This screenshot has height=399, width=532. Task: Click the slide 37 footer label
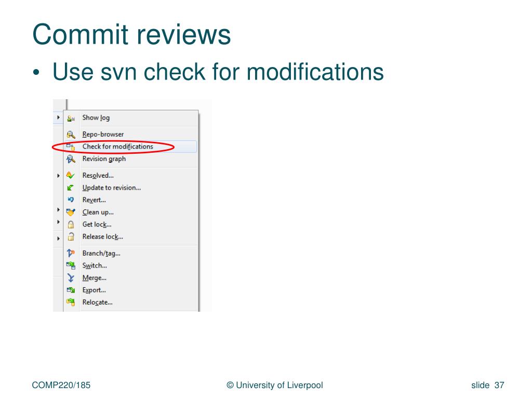(487, 385)
